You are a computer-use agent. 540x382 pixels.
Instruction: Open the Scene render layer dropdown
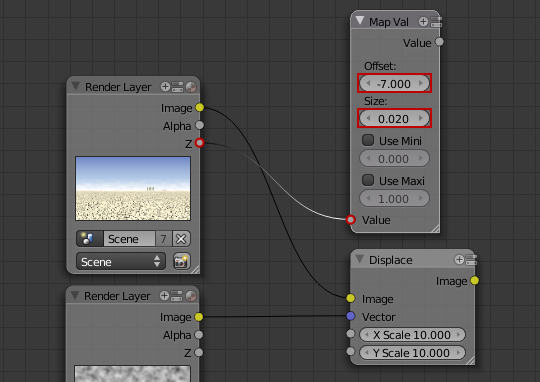tap(121, 261)
